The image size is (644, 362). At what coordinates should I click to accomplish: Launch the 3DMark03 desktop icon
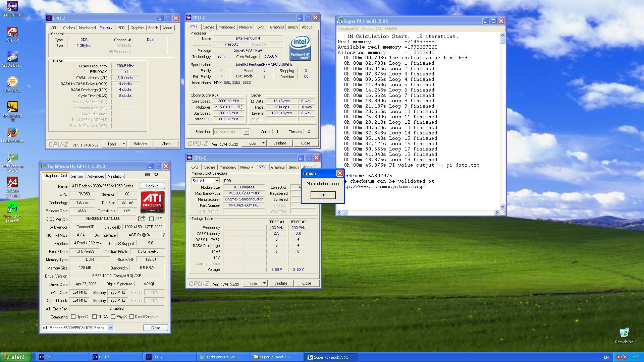12,84
